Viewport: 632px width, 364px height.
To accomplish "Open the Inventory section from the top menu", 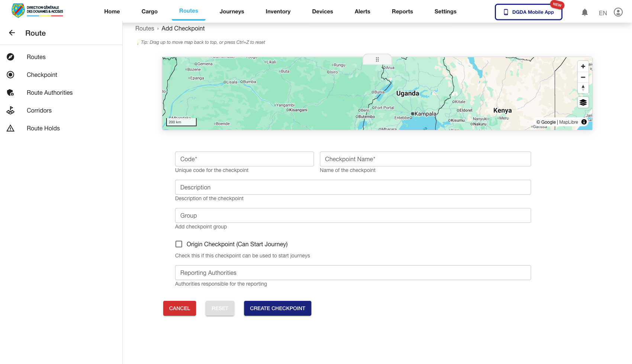I will click(278, 12).
